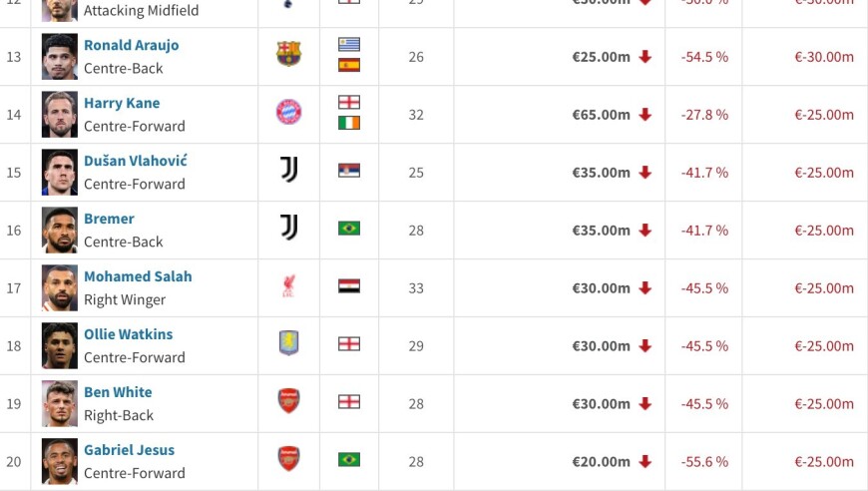Click the Liverpool club crest
This screenshot has height=491, width=868.
click(x=288, y=286)
